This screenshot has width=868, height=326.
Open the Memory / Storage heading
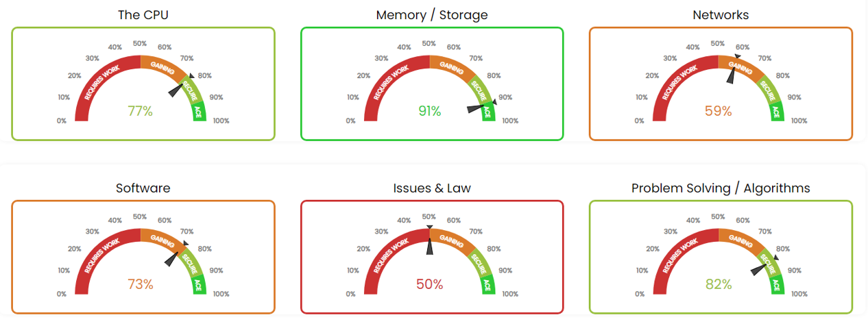point(432,15)
